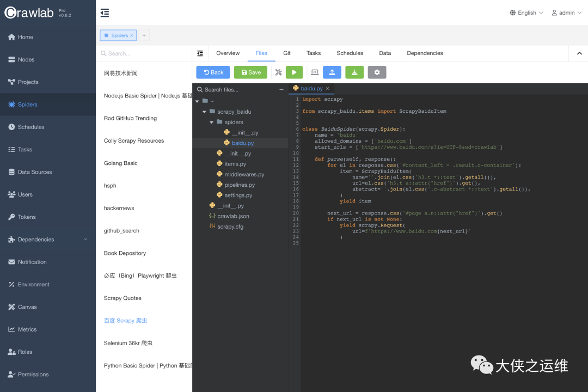Select the Golang Basic spider

[x=144, y=163]
